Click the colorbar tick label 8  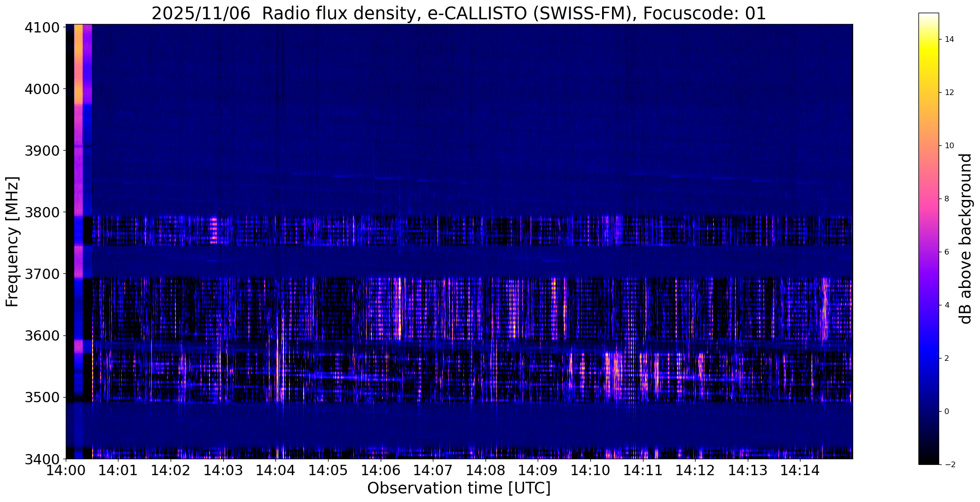(x=947, y=199)
